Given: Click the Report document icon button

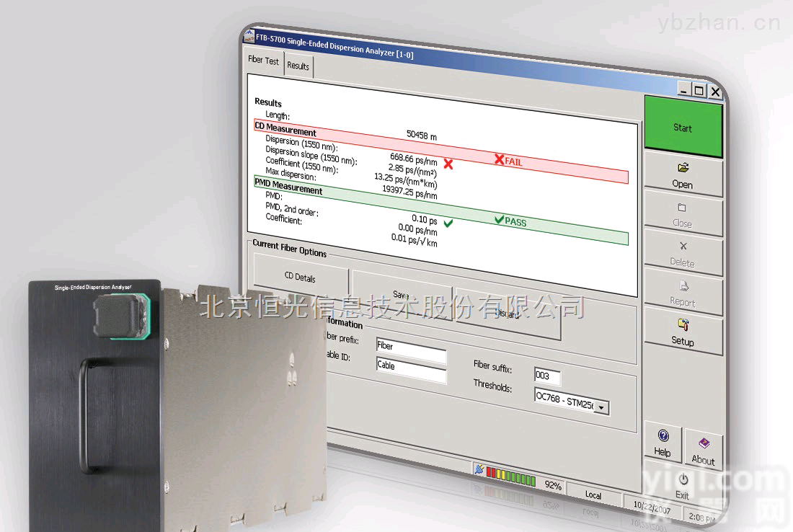Looking at the screenshot, I should pyautogui.click(x=683, y=293).
